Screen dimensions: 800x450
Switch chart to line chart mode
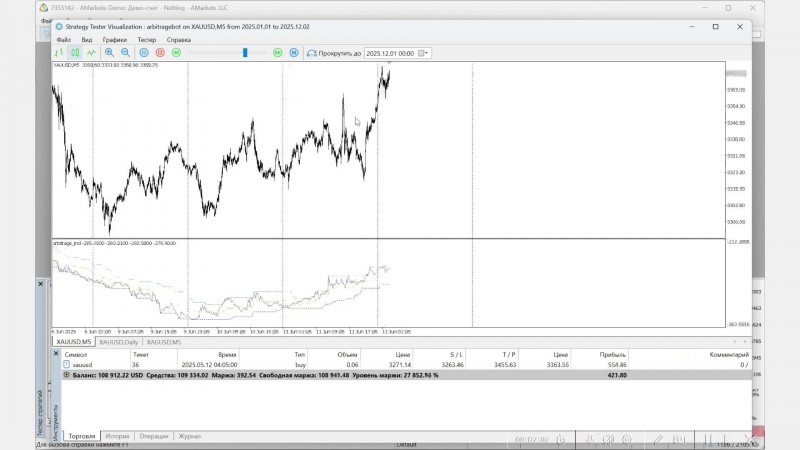pos(91,53)
